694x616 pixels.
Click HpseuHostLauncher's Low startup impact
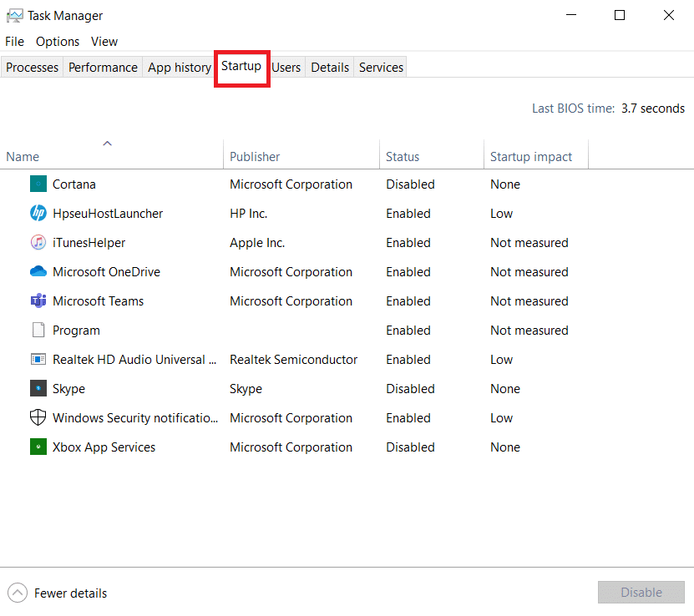[x=501, y=213]
